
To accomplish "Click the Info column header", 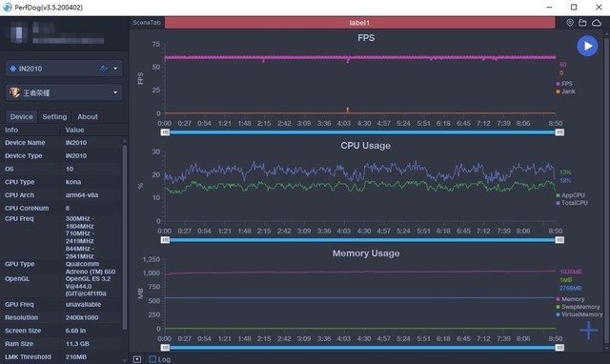I will pyautogui.click(x=11, y=130).
